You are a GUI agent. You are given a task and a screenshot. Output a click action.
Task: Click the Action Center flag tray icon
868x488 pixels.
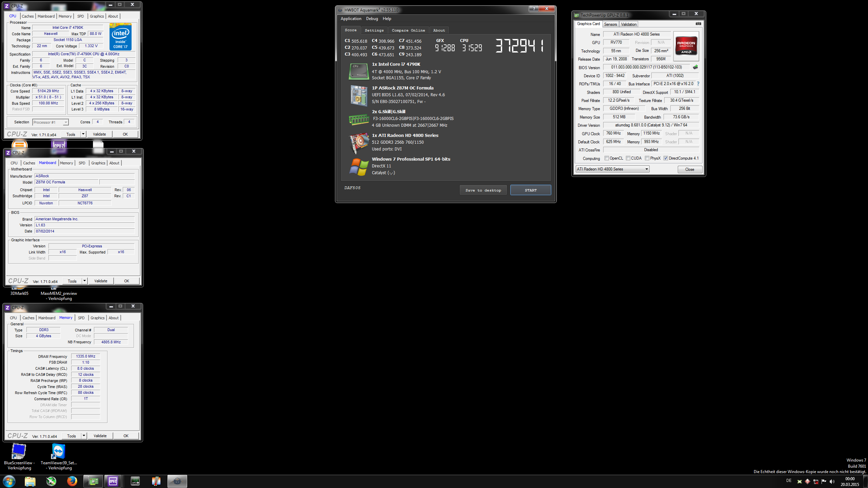pyautogui.click(x=824, y=482)
